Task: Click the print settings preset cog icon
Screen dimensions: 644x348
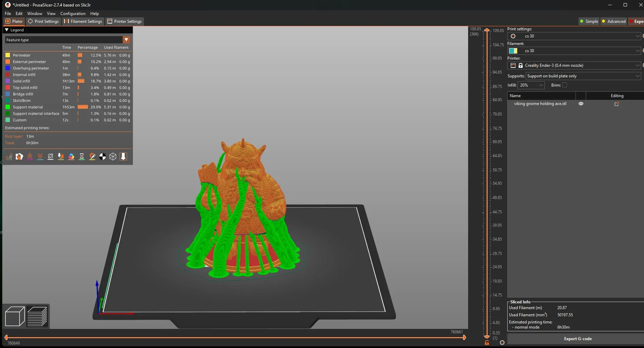Action: pos(513,36)
